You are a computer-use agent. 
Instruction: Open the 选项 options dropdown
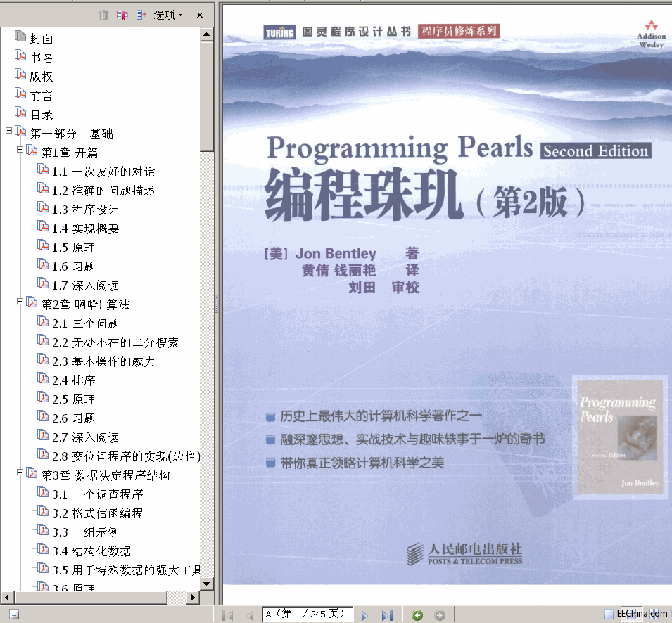click(168, 15)
